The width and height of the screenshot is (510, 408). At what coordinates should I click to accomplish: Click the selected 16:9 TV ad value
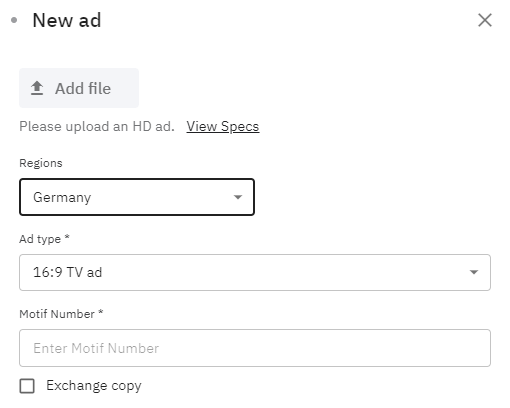tap(67, 272)
